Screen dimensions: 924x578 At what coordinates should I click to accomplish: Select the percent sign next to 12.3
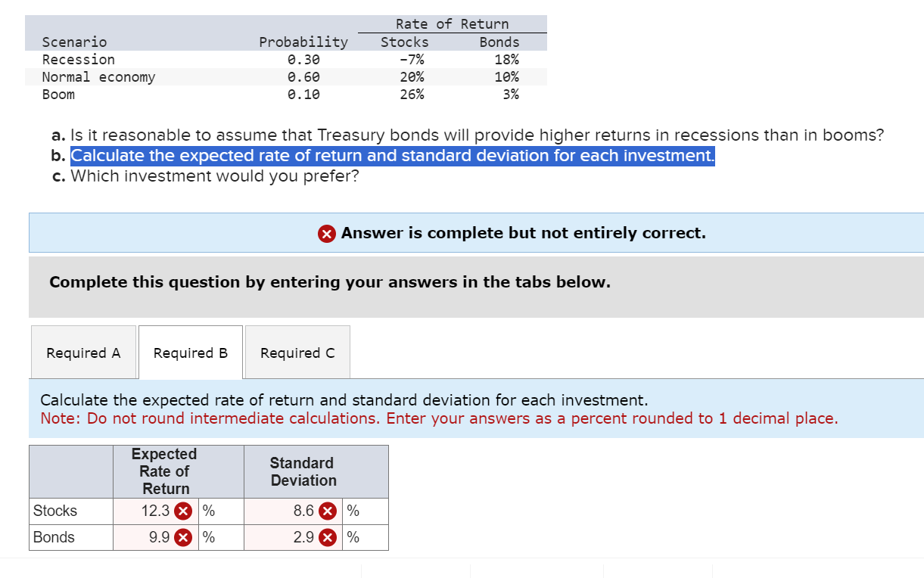coord(208,511)
